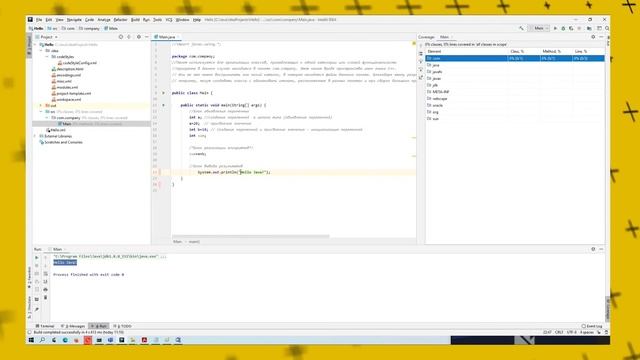Open the Coverage panel settings gear
Screen dimensions: 640x360
pyautogui.click(x=593, y=37)
